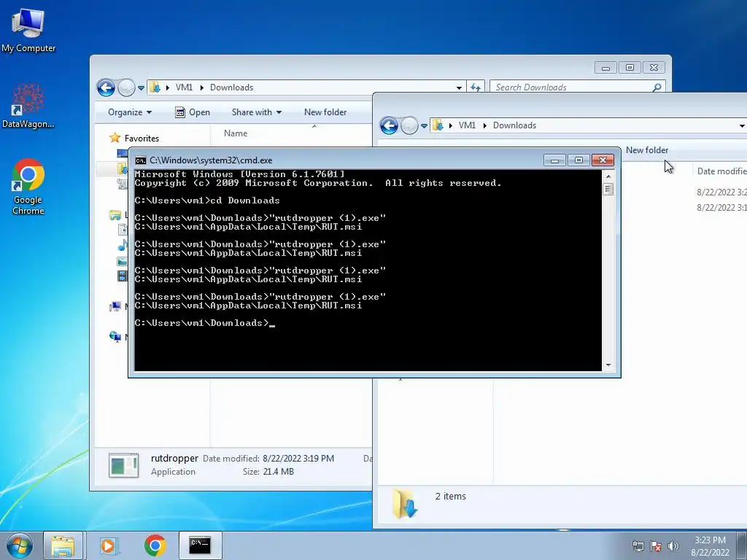
Task: Go back in the left Explorer window
Action: point(106,87)
